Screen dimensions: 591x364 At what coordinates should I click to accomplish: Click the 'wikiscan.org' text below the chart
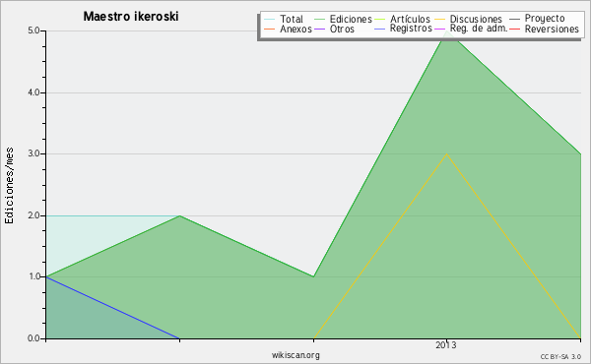pos(295,355)
